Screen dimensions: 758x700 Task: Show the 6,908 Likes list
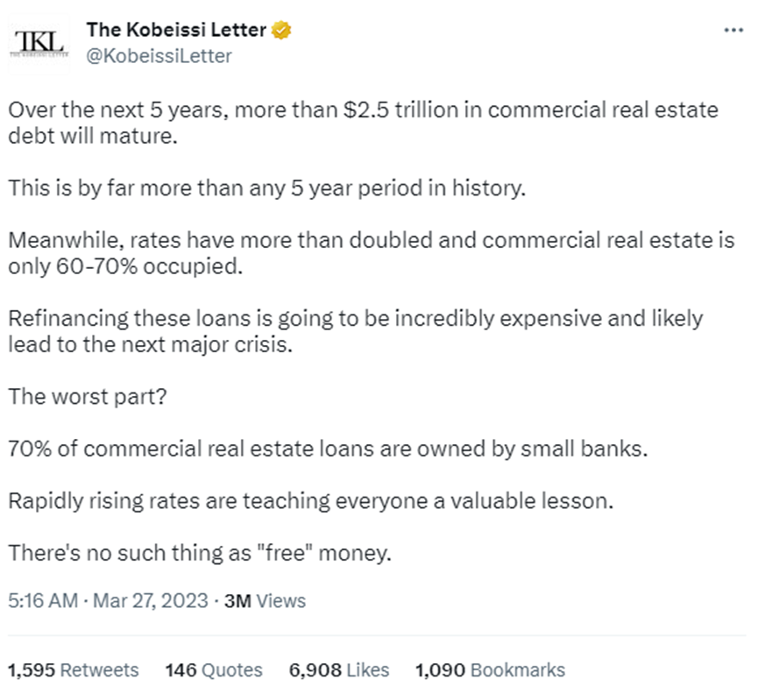coord(338,670)
